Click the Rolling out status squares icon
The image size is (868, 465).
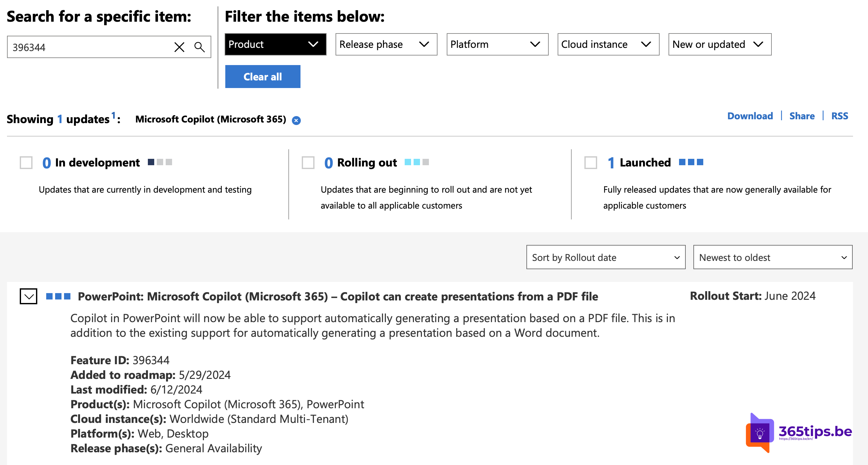tap(416, 162)
